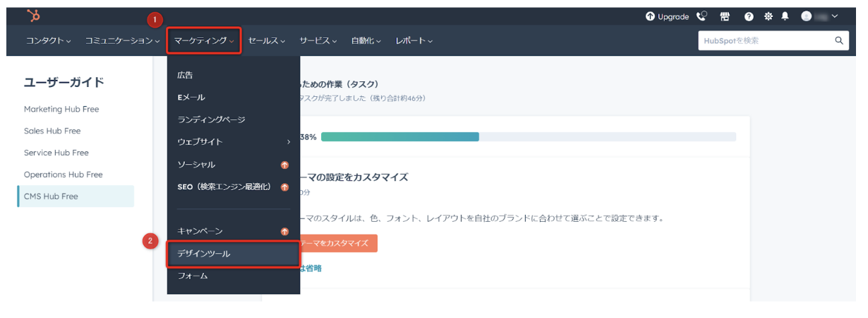Open the サービス dropdown menu

click(x=318, y=41)
